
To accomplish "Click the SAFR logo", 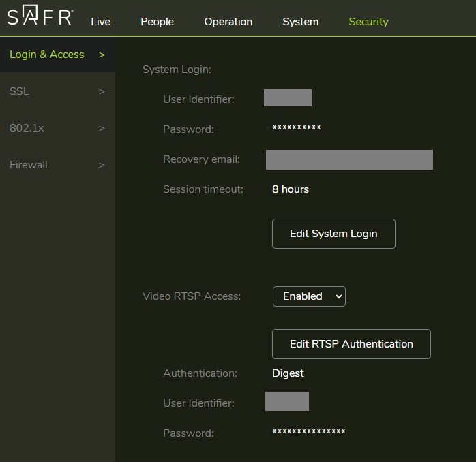I will [x=40, y=18].
